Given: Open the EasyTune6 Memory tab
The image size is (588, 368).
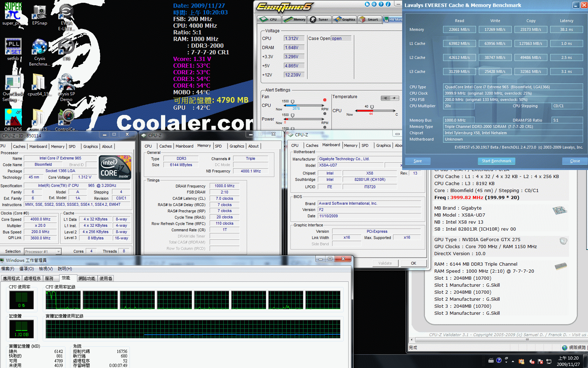Looking at the screenshot, I should (x=295, y=19).
